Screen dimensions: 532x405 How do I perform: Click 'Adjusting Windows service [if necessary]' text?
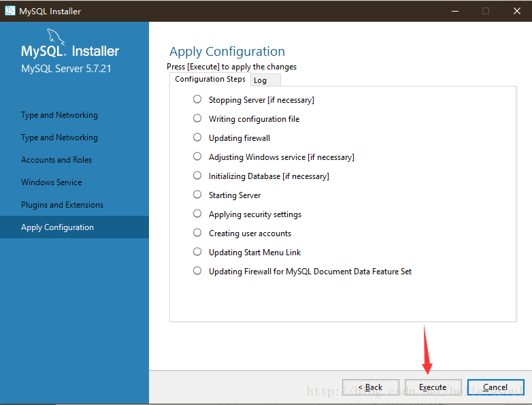point(281,157)
